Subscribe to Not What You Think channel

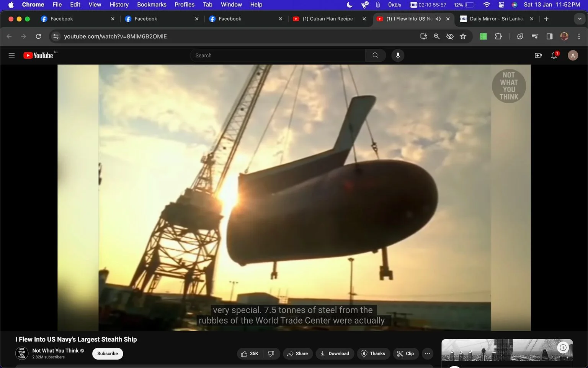click(x=108, y=354)
